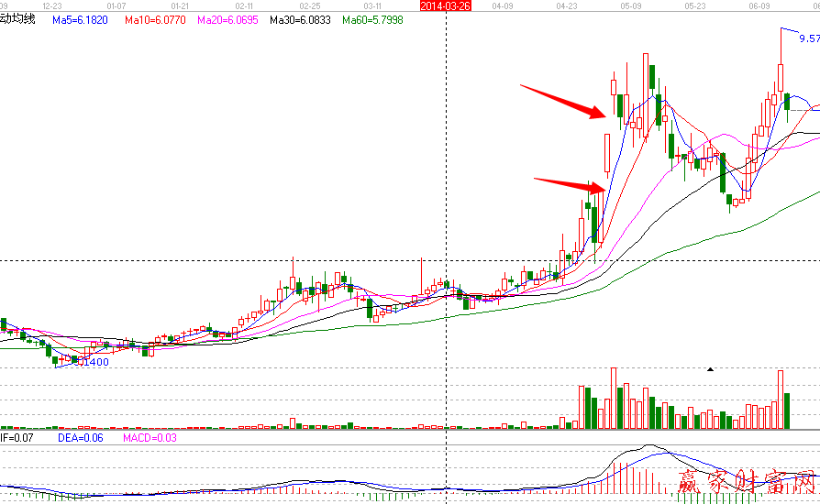Click the 9.57 high price label
Viewport: 820px width, 504px height.
tap(808, 38)
